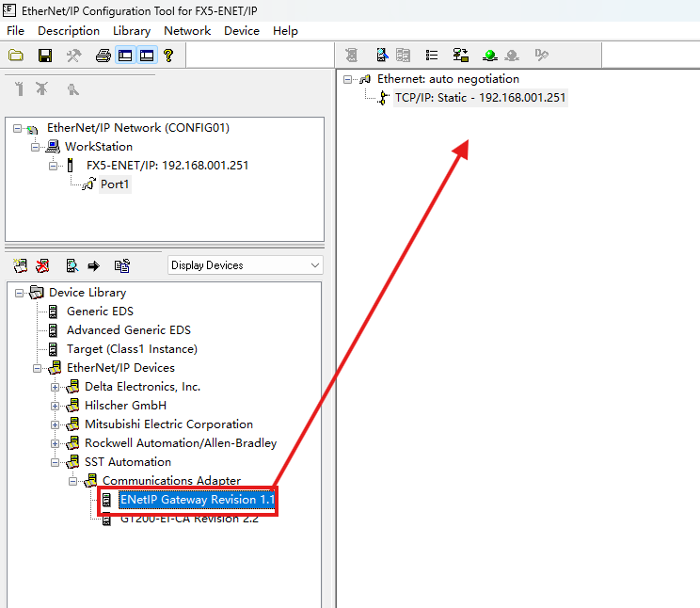
Task: Add new EDS file to device library
Action: point(20,265)
